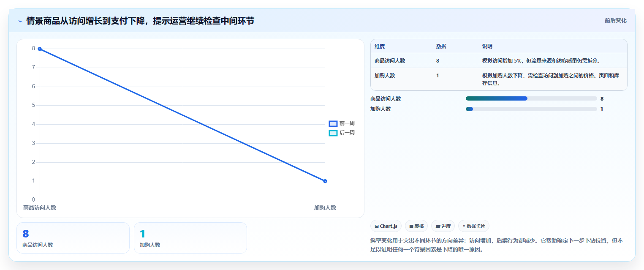644x270 pixels.
Task: Click the chart data point at value 1
Action: pos(325,181)
